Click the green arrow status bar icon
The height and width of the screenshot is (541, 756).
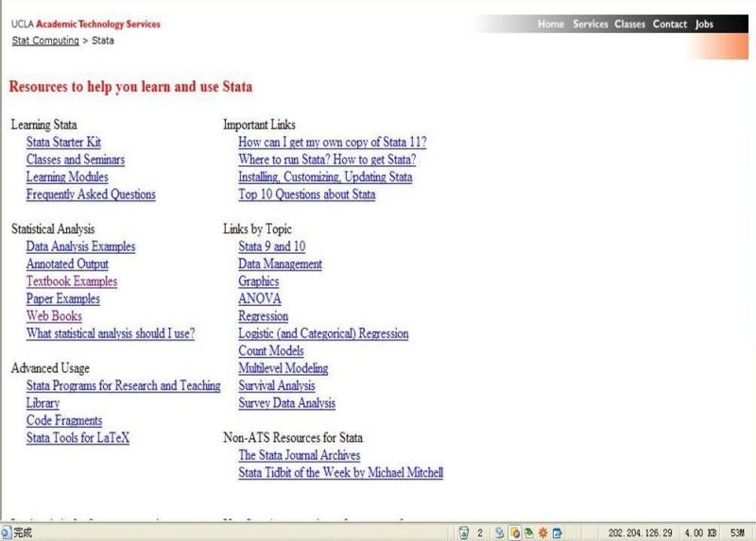click(529, 533)
